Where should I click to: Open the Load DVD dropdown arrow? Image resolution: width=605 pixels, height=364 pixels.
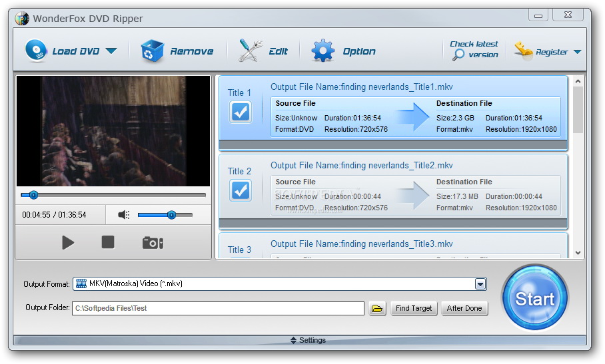[x=111, y=51]
